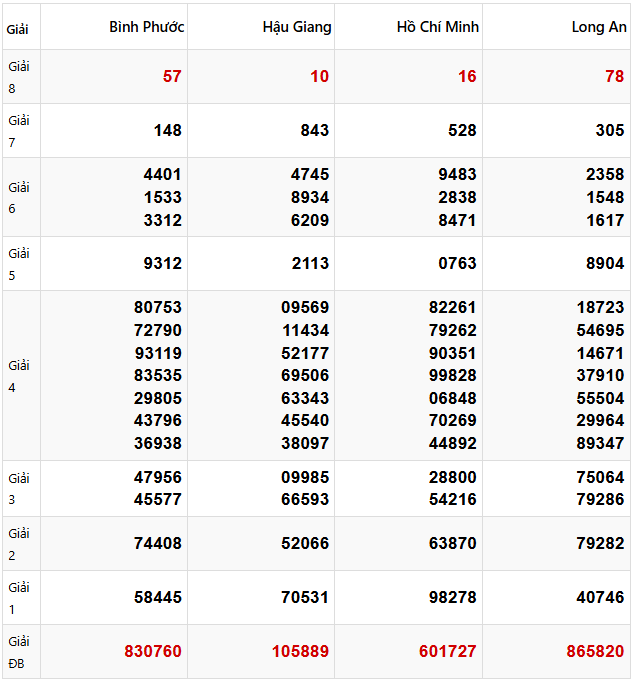Select 79282 in Giải 2
The width and height of the screenshot is (633, 682).
tap(600, 544)
